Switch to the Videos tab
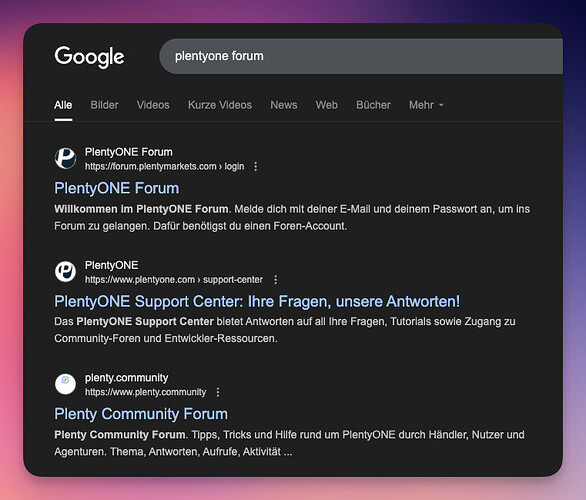 [153, 105]
